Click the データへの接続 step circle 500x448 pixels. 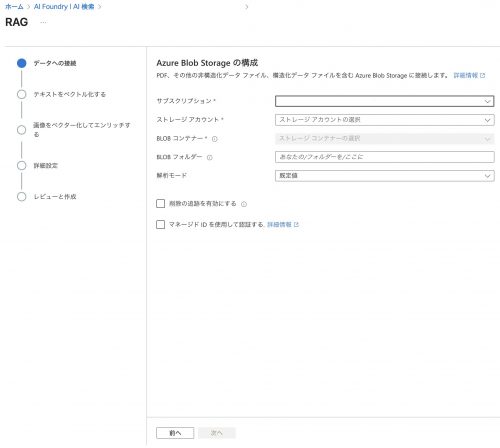22,63
